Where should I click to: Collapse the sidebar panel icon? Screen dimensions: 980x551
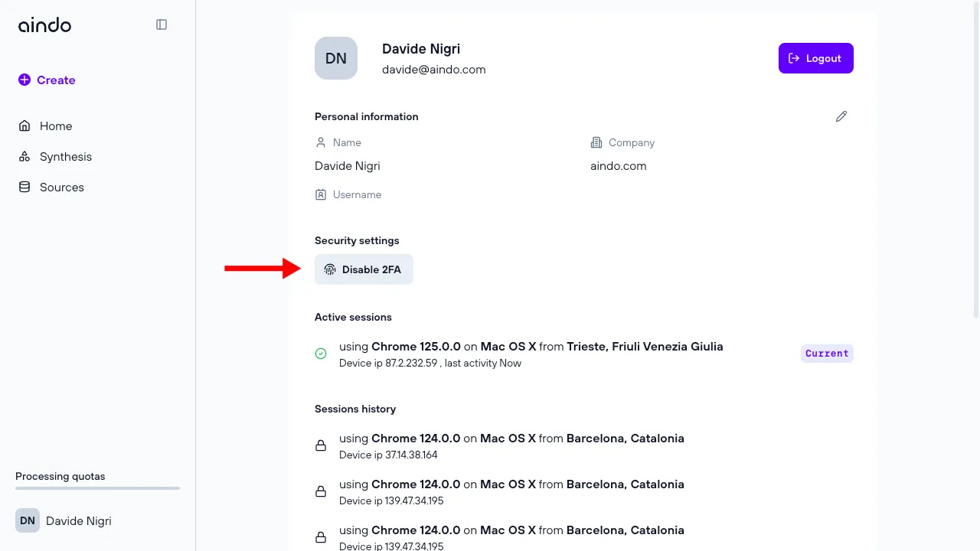[x=162, y=24]
